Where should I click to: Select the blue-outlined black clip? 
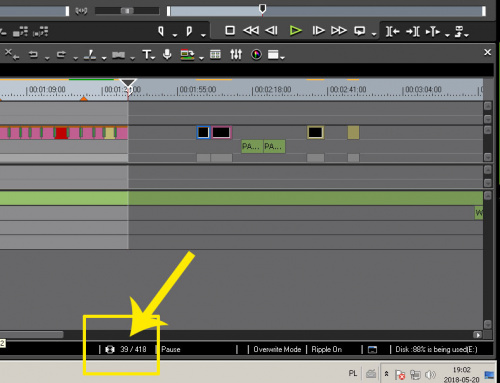click(203, 132)
